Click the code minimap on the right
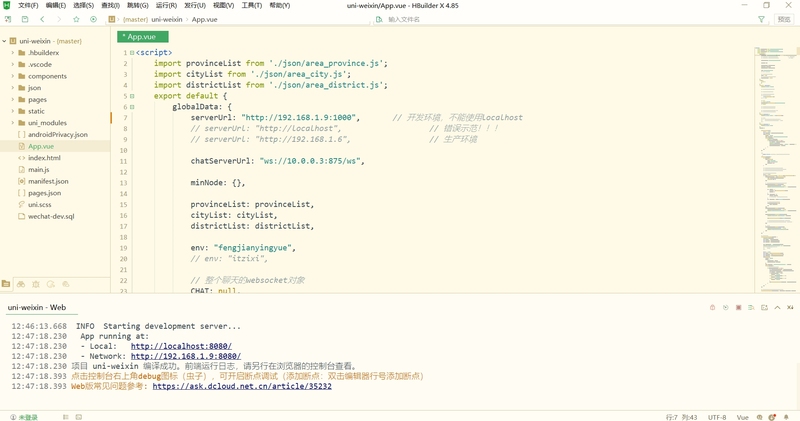This screenshot has height=421, width=800. point(776,168)
